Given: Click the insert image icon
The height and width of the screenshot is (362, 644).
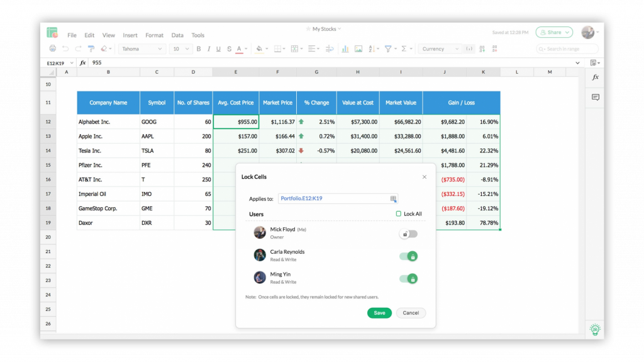Looking at the screenshot, I should [x=358, y=48].
